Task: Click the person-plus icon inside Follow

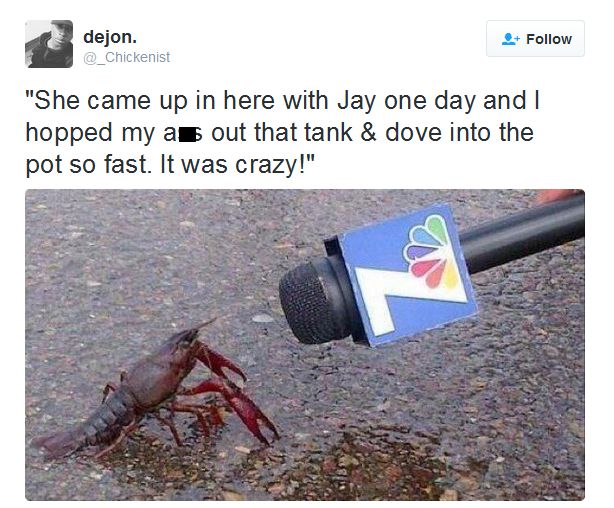Action: (511, 39)
